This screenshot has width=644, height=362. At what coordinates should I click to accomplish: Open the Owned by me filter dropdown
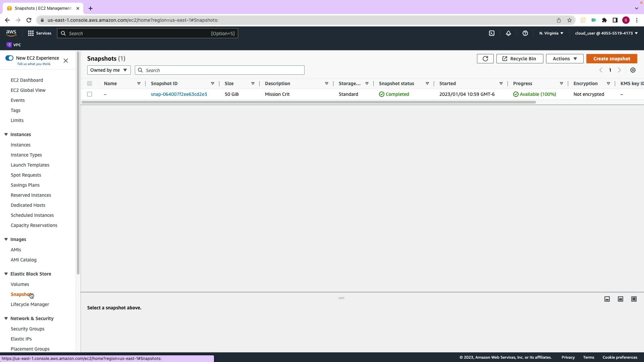point(109,70)
